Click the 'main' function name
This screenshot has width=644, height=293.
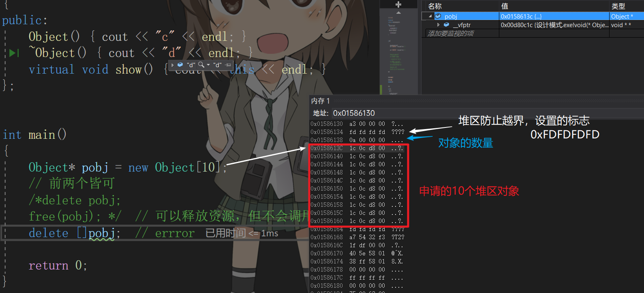click(42, 135)
